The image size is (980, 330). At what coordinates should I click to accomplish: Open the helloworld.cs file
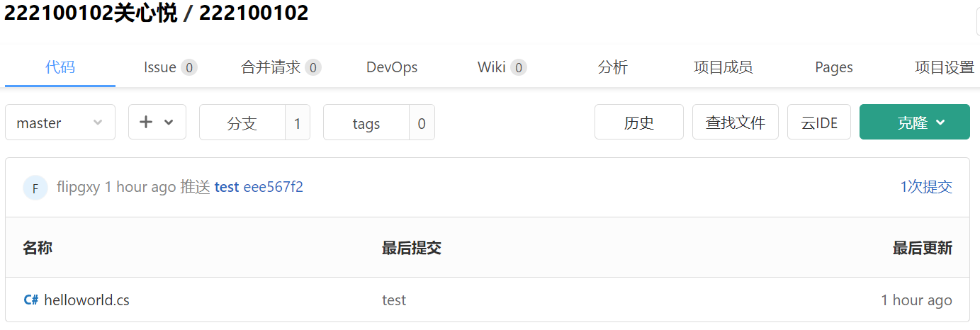(86, 300)
